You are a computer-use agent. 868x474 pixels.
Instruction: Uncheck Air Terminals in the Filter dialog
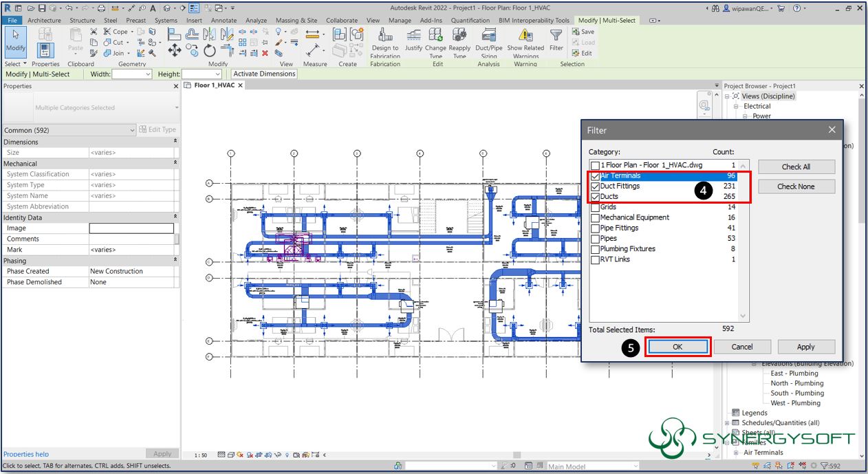(596, 176)
